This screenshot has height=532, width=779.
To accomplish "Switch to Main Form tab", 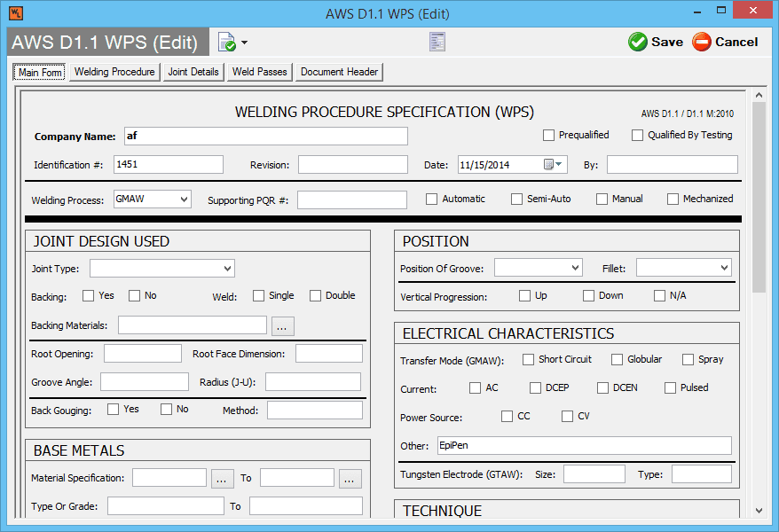I will click(x=39, y=73).
